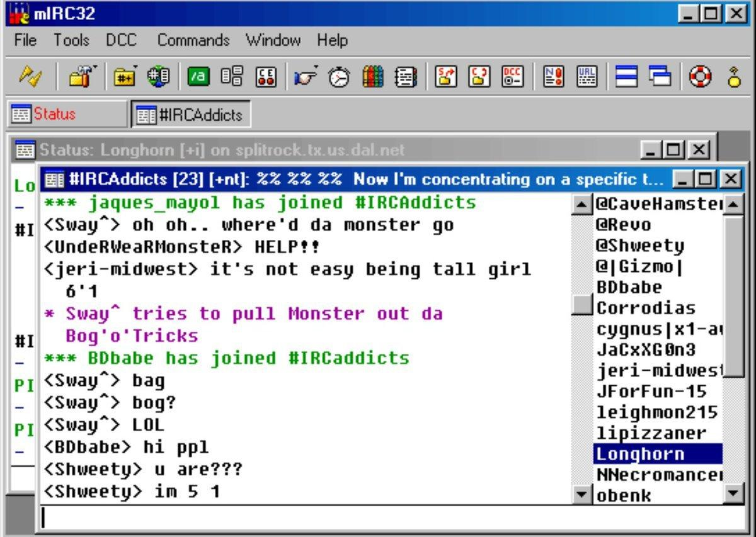
Task: Open the popups editor icon
Action: (x=233, y=77)
